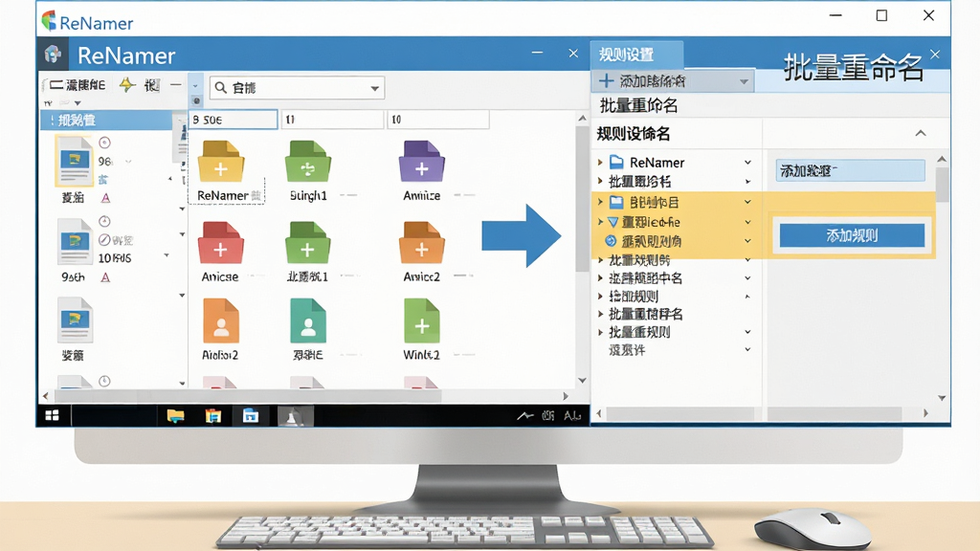The width and height of the screenshot is (980, 551).
Task: Expand the ReNamer tree node arrow
Action: click(600, 163)
